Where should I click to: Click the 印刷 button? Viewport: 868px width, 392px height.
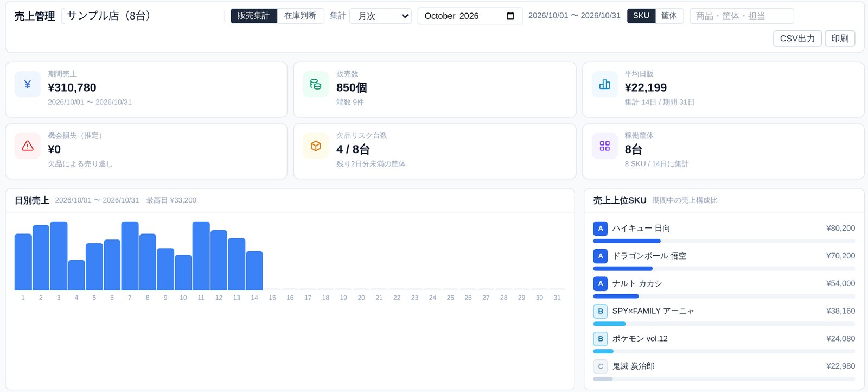[840, 39]
